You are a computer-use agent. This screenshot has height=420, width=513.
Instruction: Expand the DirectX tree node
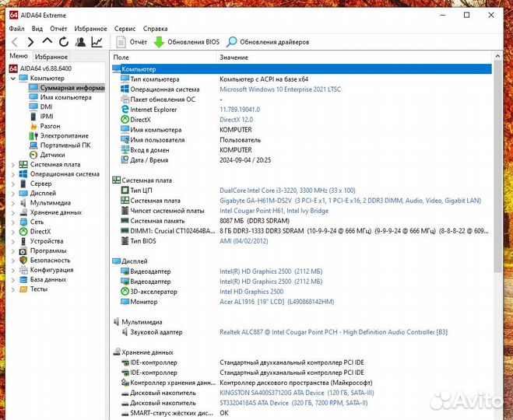[13, 232]
